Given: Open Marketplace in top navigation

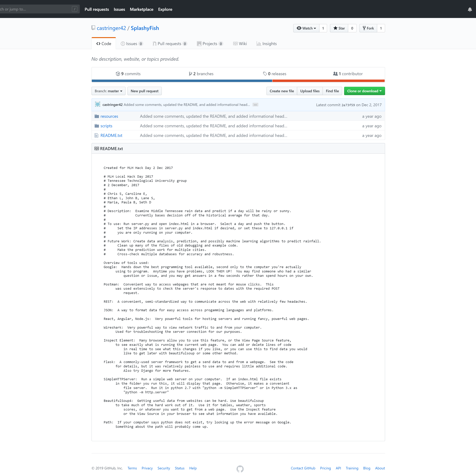Looking at the screenshot, I should [141, 9].
